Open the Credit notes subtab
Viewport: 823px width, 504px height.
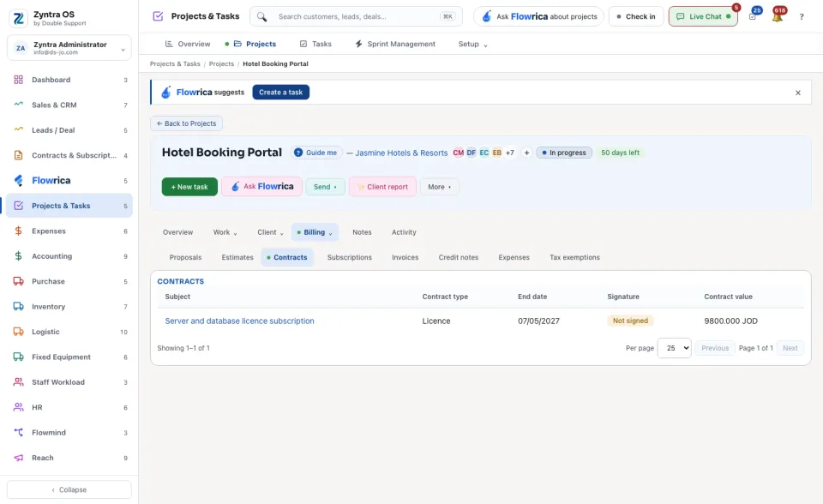coord(458,257)
